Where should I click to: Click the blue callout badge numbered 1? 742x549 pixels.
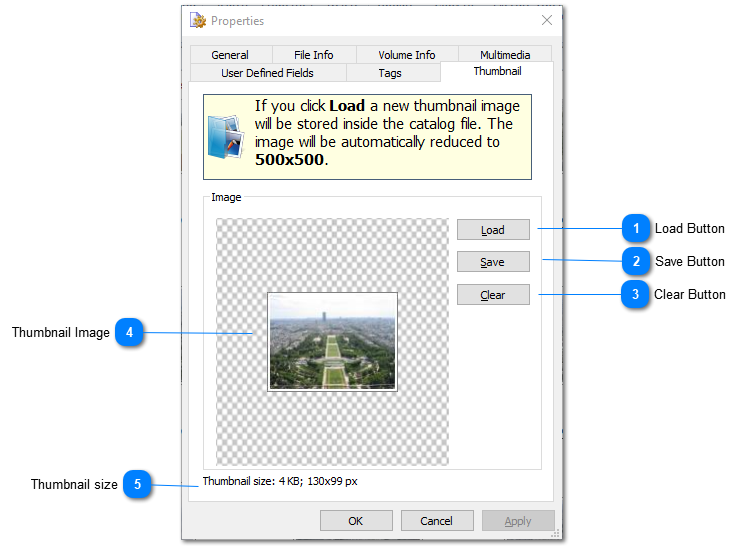[x=635, y=229]
